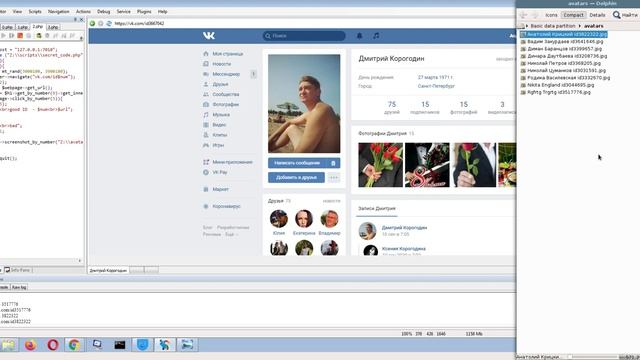Open 'Моя страница' in the VK sidebar
Image resolution: width=640 pixels, height=360 pixels.
pos(223,54)
